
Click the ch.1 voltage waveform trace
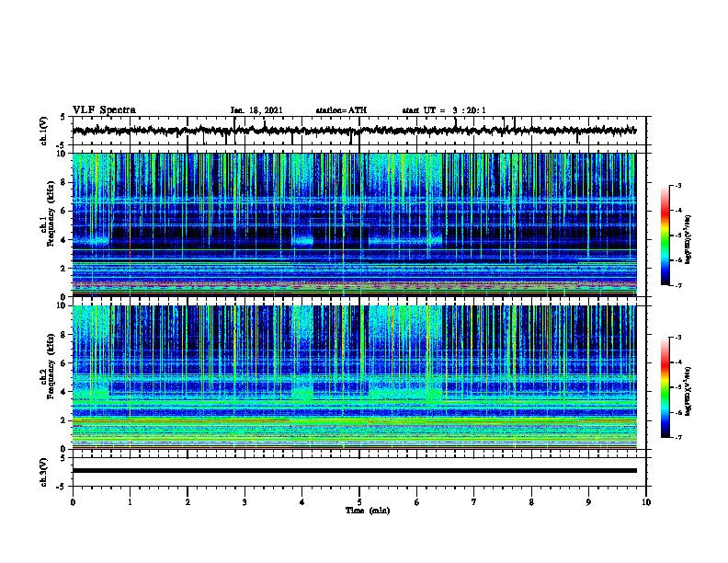coord(354,131)
